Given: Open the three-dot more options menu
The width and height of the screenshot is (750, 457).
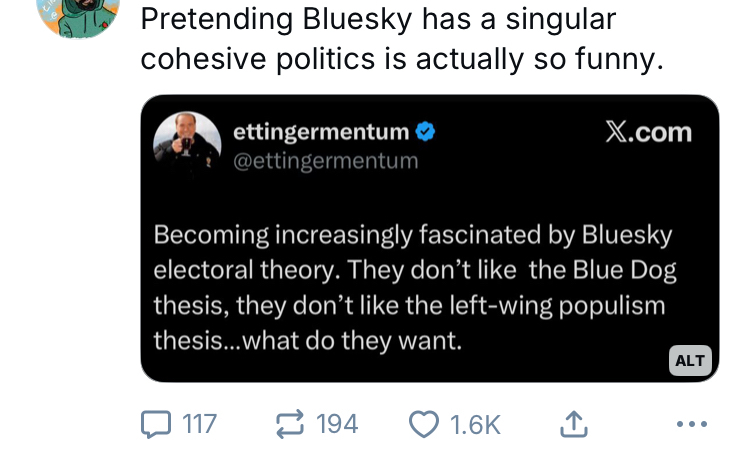Looking at the screenshot, I should [x=691, y=424].
